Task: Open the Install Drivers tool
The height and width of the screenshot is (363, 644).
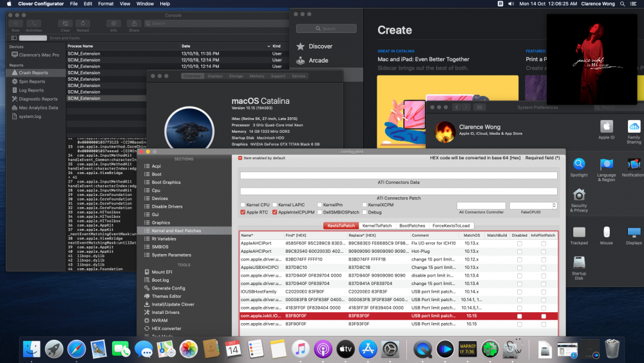Action: coord(165,313)
